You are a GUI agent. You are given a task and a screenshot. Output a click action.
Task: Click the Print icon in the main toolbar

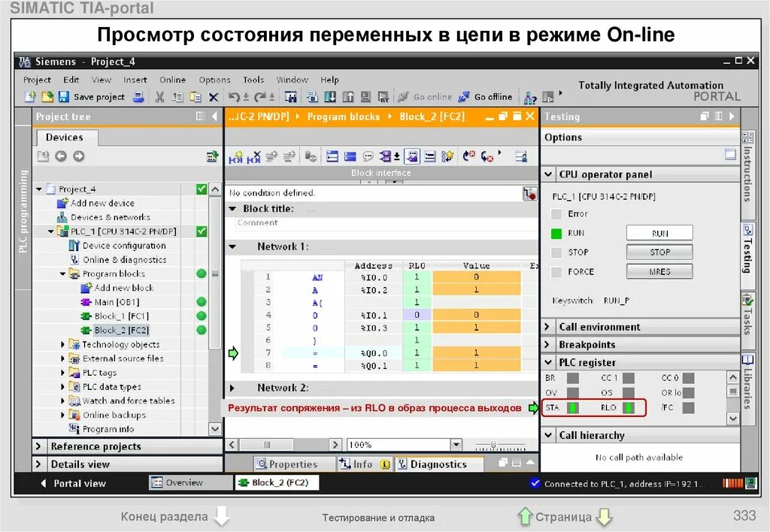coord(139,97)
